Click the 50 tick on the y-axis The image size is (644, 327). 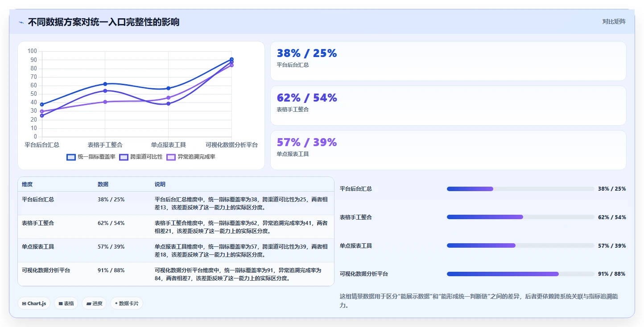34,94
